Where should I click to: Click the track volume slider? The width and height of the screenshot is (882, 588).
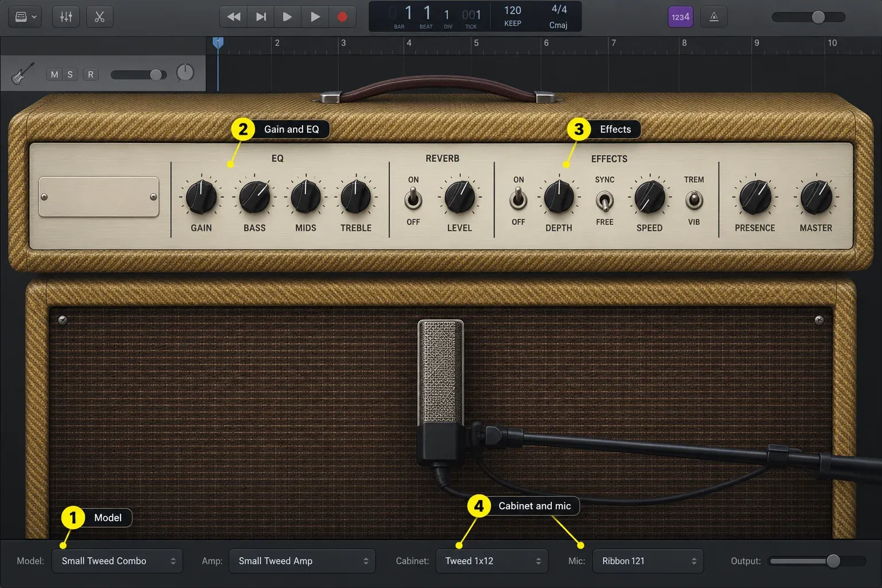click(x=138, y=75)
